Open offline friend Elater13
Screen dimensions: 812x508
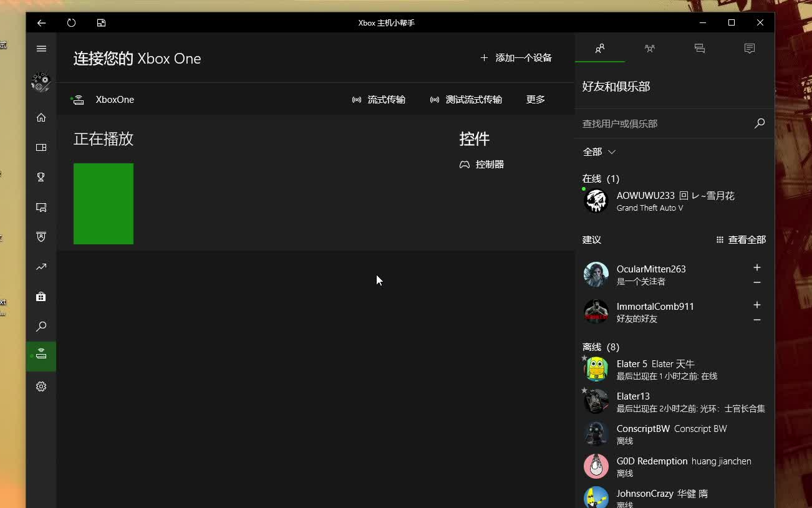pyautogui.click(x=675, y=402)
